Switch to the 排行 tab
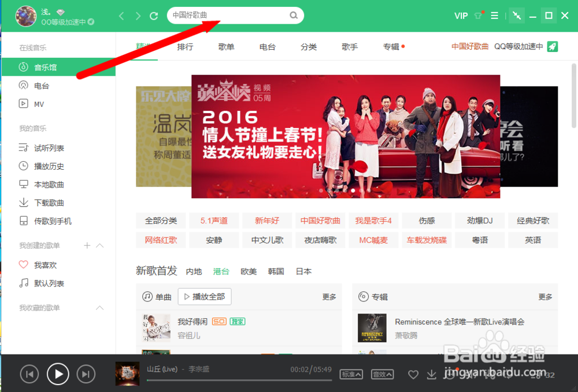 coord(185,47)
